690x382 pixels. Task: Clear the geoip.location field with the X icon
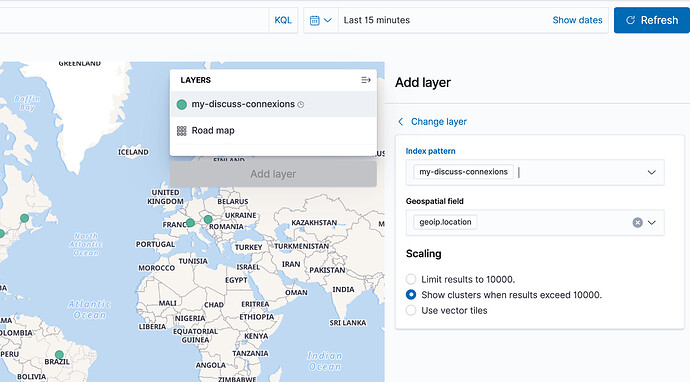click(637, 223)
